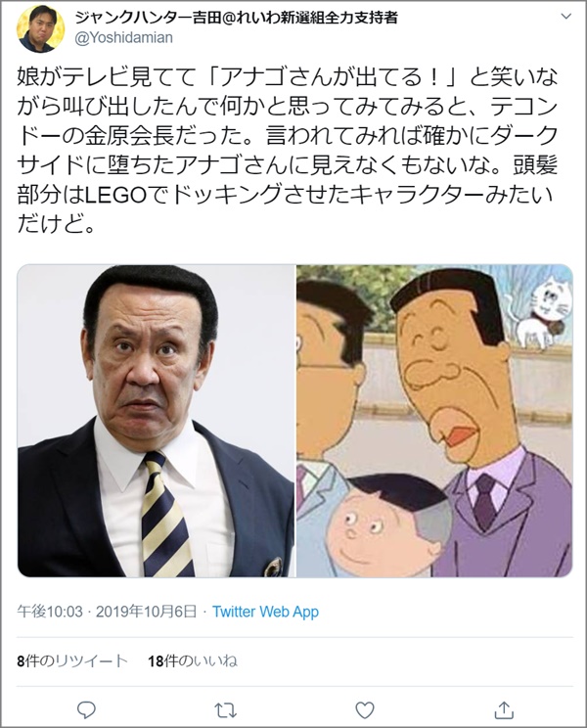Visit the @Yoshidamian handle link
Image resolution: width=587 pixels, height=728 pixels.
point(124,37)
